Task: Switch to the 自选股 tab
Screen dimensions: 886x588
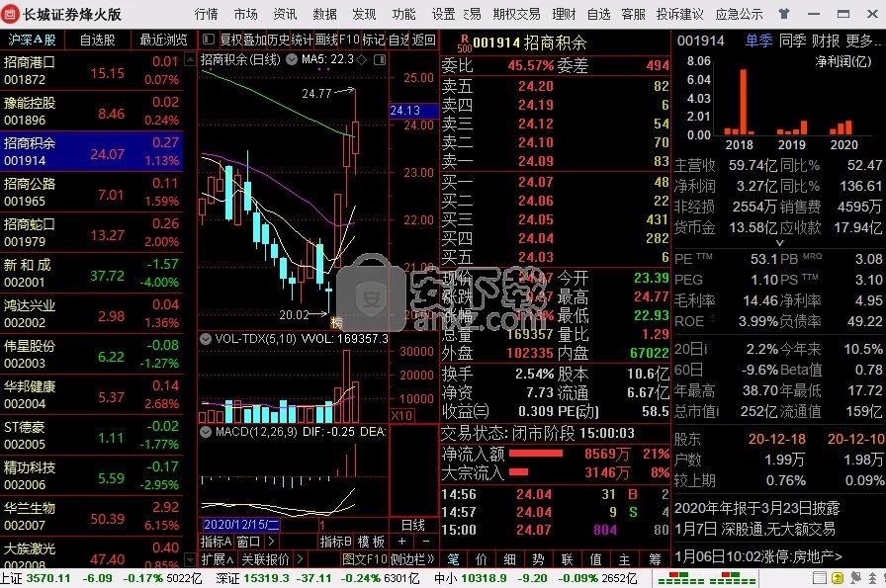Action: (x=97, y=40)
